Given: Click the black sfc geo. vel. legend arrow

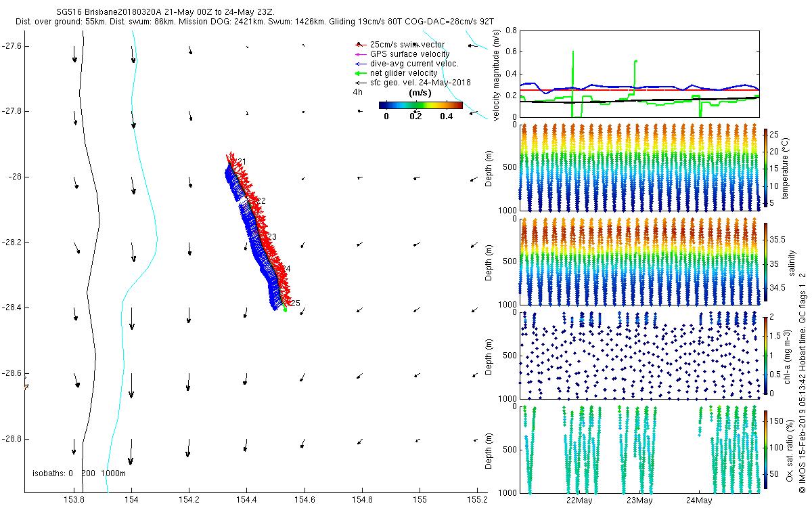Looking at the screenshot, I should click(x=359, y=82).
